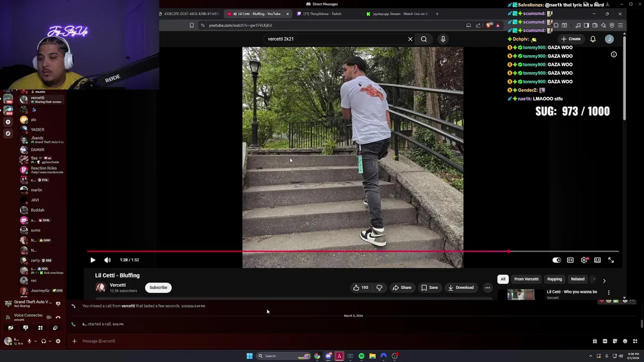Screen dimensions: 644x362
Task: Clear the vercetti 2k21 search text
Action: coord(410,39)
